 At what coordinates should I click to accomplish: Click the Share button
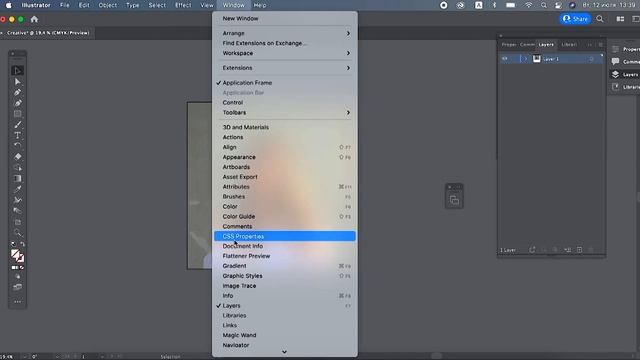click(575, 19)
